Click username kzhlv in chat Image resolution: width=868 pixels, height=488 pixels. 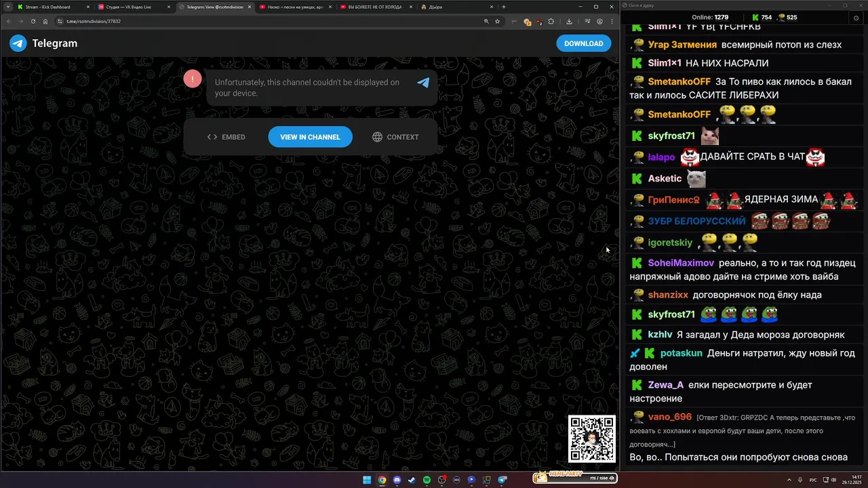[660, 335]
